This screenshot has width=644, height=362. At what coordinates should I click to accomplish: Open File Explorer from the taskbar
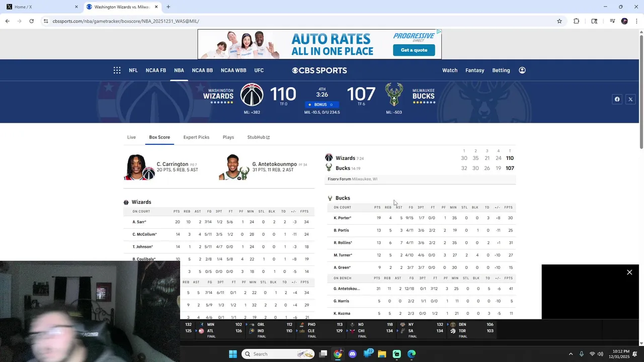click(x=382, y=354)
